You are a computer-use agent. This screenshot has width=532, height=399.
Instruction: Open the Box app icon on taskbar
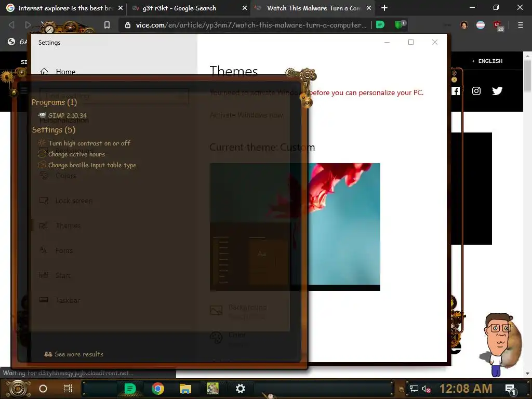(x=212, y=389)
